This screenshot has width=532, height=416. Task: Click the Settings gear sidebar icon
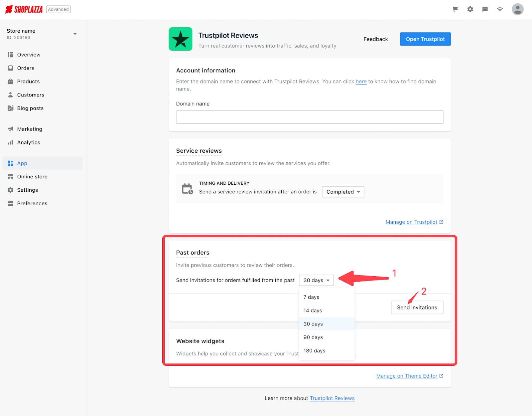click(x=10, y=190)
